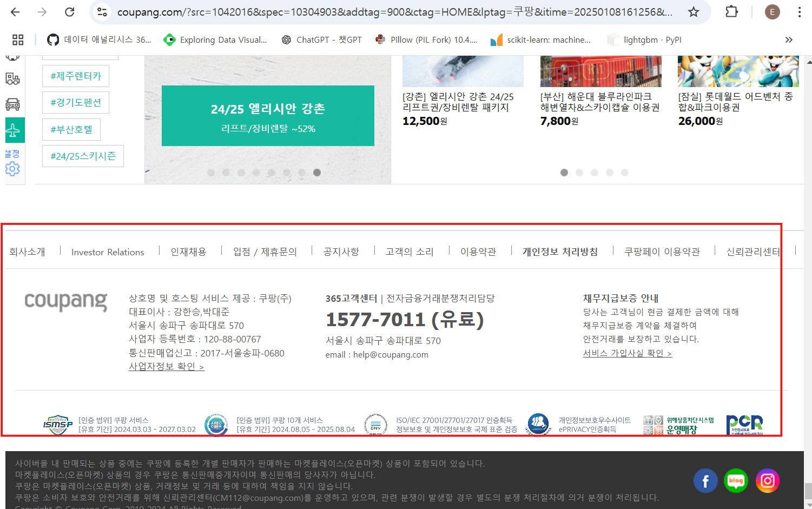Click the PCR certification logo
812x509 pixels.
click(744, 425)
